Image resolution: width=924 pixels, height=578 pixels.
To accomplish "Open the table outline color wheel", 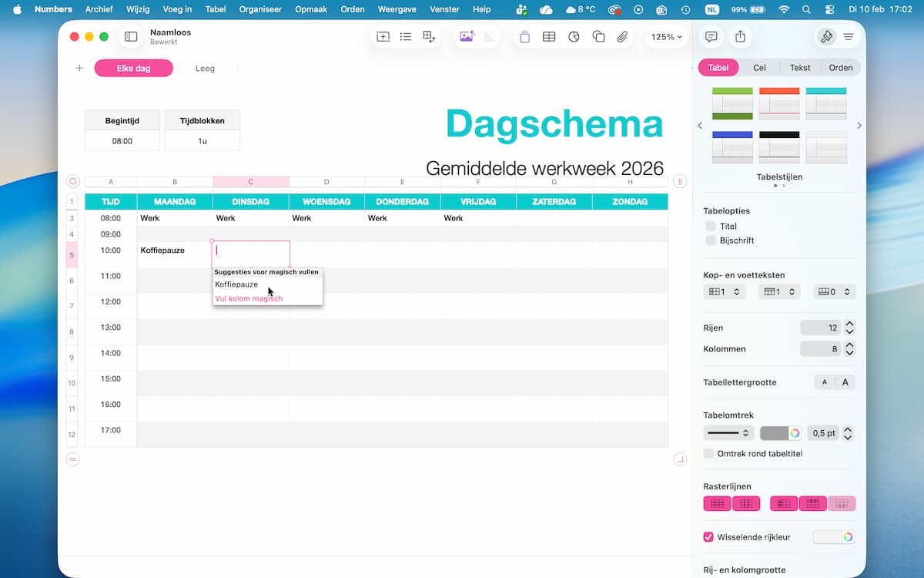I will (x=795, y=433).
